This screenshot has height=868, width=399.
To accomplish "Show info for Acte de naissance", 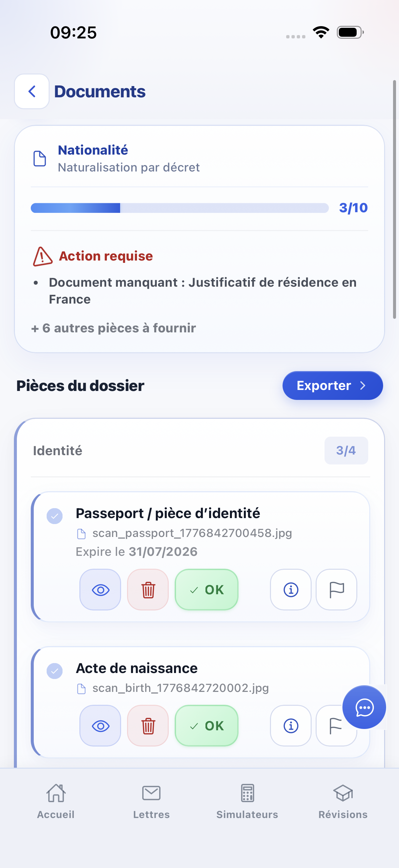I will click(x=290, y=725).
